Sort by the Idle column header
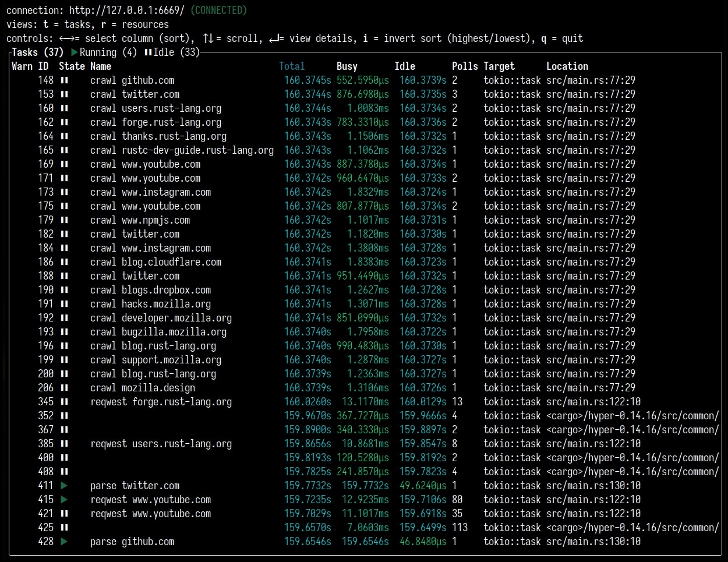 405,66
